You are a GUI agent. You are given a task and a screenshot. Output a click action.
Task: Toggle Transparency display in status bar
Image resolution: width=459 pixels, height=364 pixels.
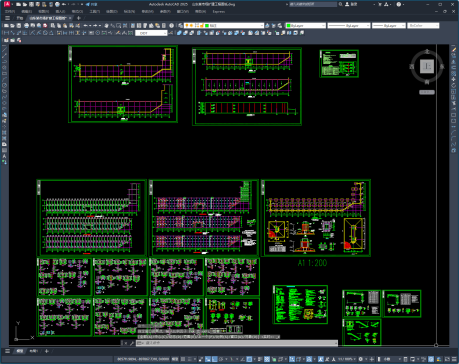tap(267, 359)
